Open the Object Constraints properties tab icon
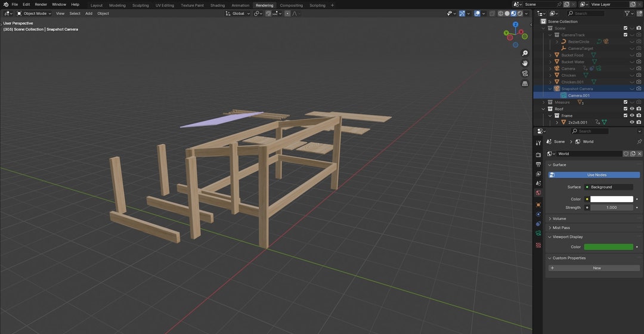Viewport: 644px width, 334px height. point(538,224)
